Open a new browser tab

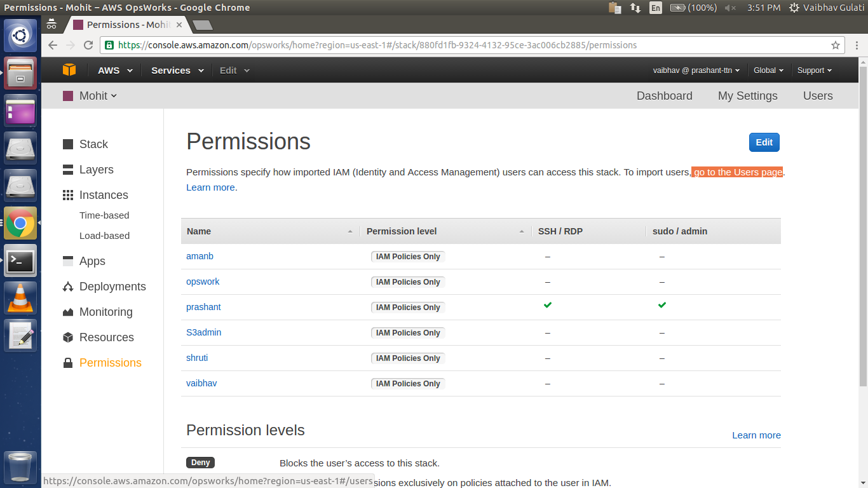[x=202, y=25]
